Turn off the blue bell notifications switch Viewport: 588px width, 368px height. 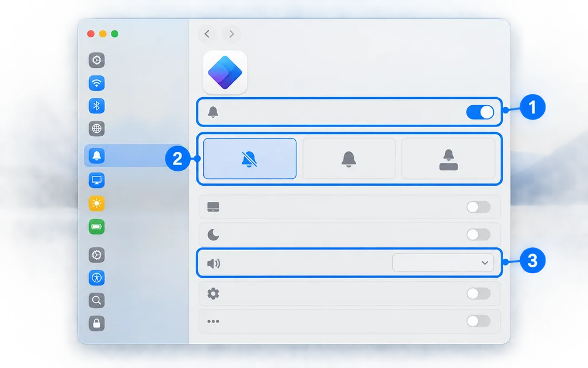480,112
